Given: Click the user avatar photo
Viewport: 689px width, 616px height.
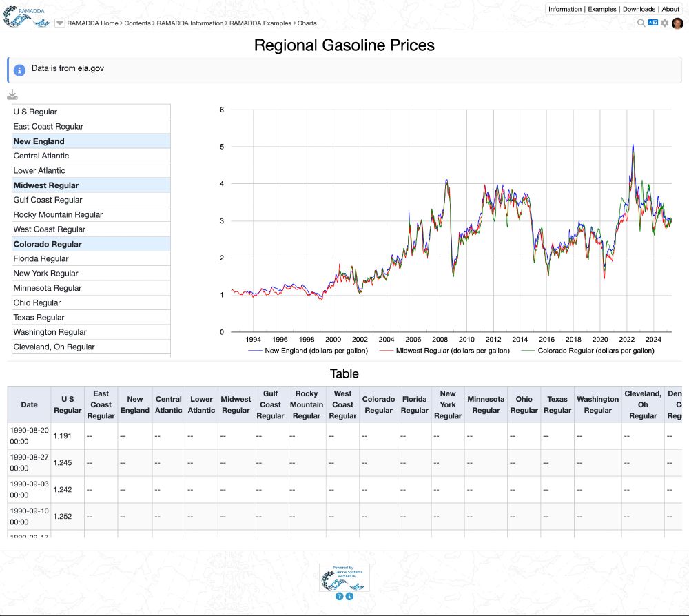Looking at the screenshot, I should (x=677, y=23).
